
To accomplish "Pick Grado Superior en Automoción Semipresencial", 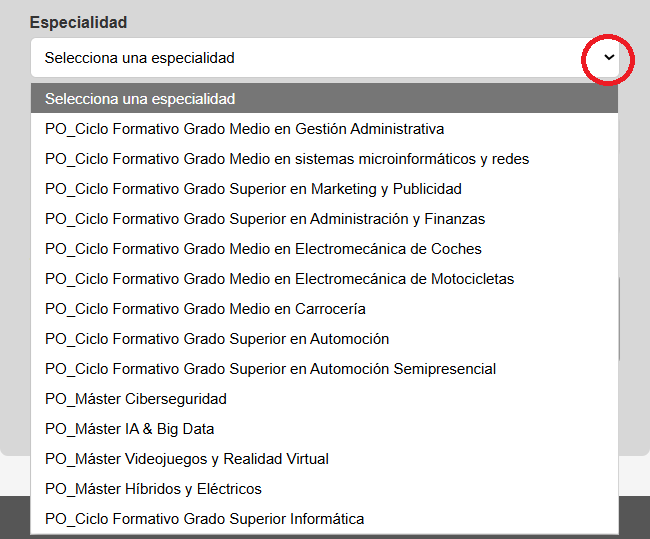I will click(270, 369).
